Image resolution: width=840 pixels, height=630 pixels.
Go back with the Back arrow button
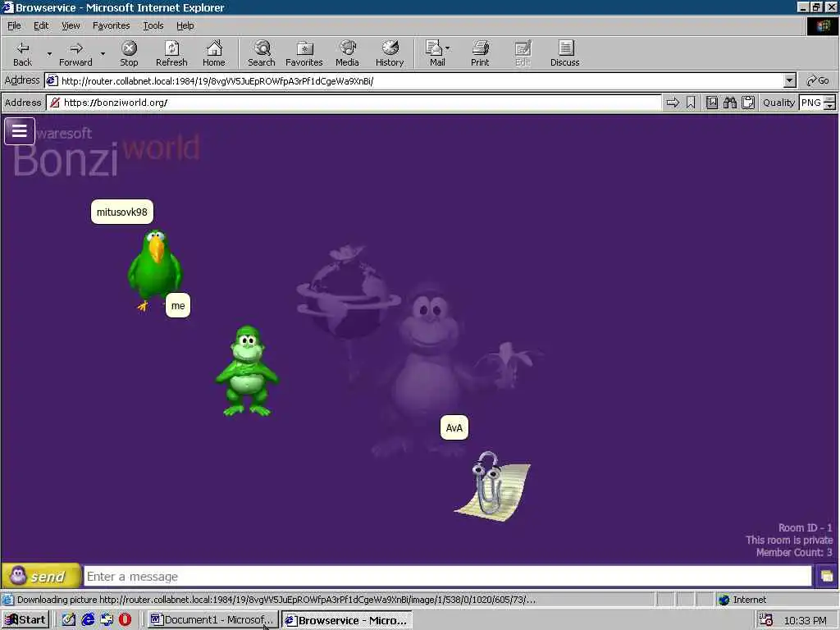coord(22,53)
